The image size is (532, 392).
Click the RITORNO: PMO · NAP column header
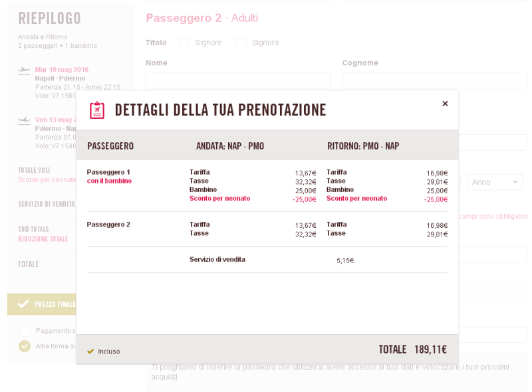[363, 146]
